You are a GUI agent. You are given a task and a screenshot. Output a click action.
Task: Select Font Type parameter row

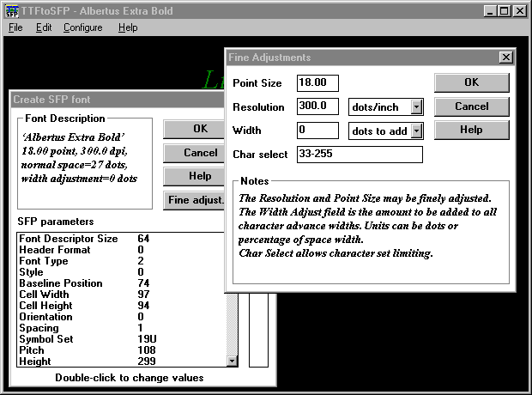(x=122, y=261)
